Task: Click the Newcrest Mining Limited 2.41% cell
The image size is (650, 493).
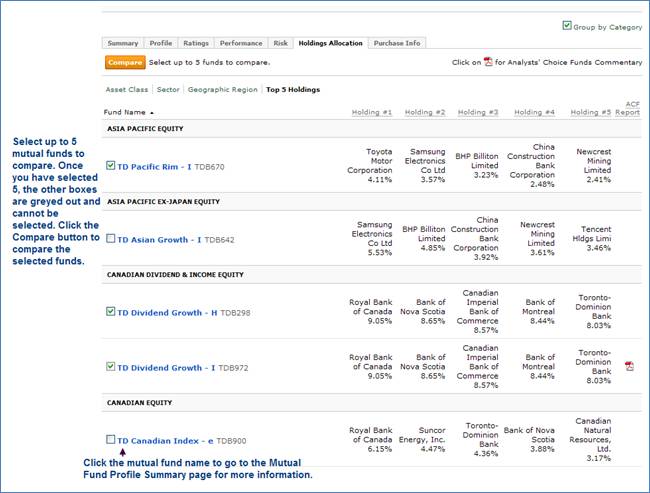Action: [x=594, y=165]
